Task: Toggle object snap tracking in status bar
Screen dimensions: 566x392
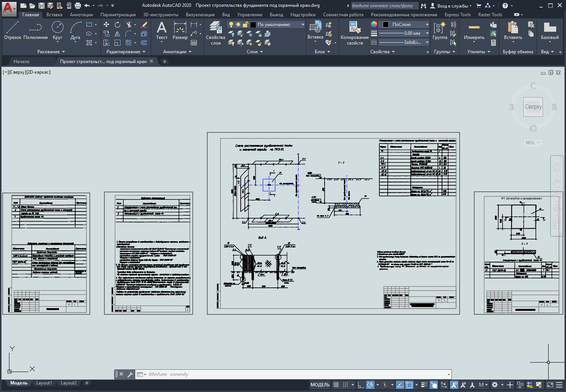Action: [x=400, y=385]
